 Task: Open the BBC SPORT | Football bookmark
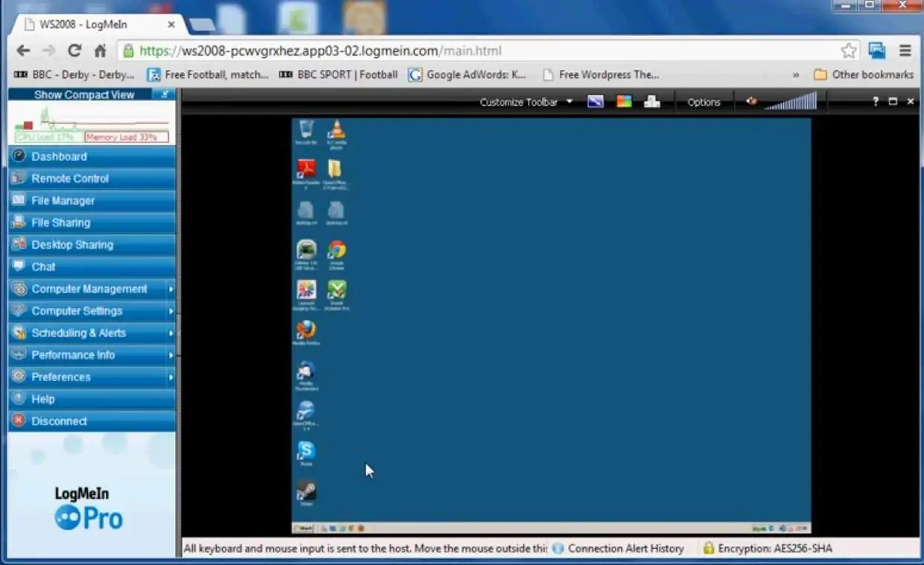338,74
